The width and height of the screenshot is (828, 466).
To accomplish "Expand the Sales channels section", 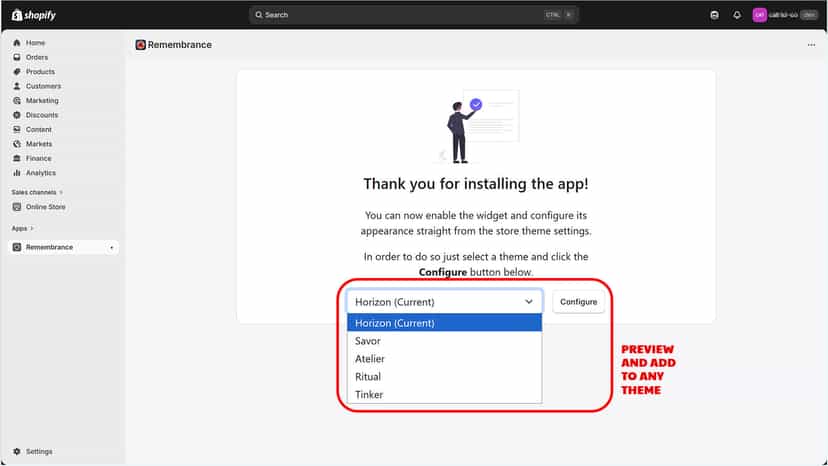I will 37,192.
